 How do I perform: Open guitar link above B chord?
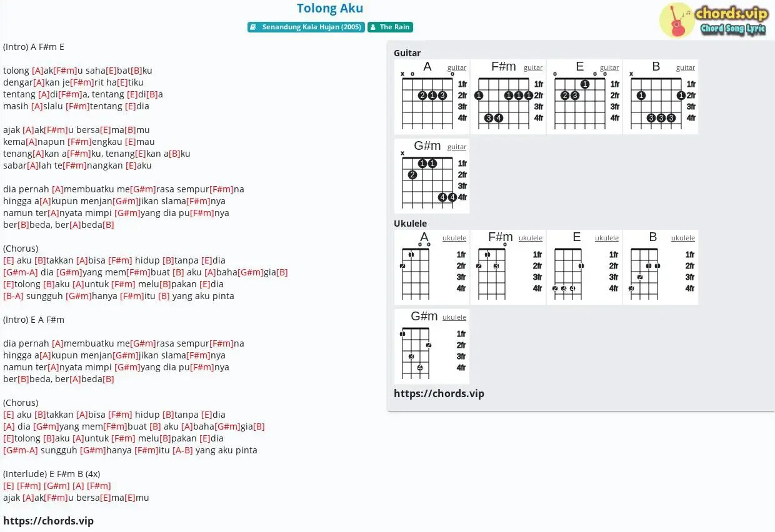click(686, 67)
